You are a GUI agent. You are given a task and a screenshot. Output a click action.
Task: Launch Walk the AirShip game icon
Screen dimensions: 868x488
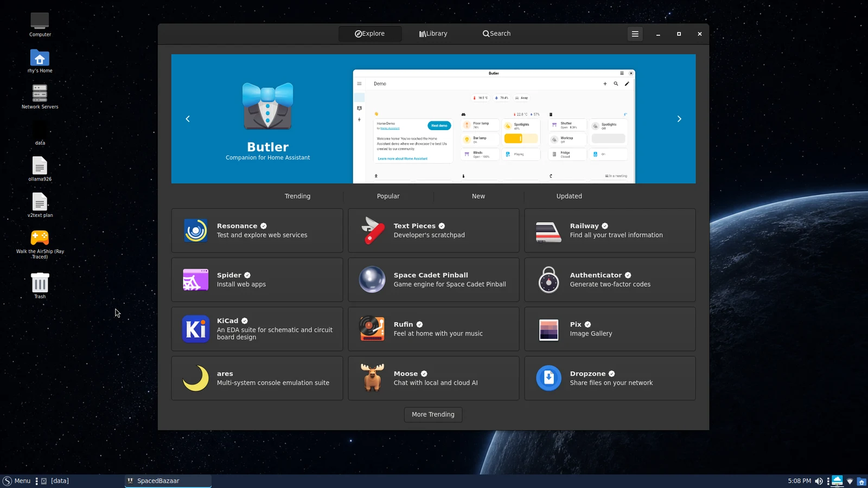coord(40,237)
